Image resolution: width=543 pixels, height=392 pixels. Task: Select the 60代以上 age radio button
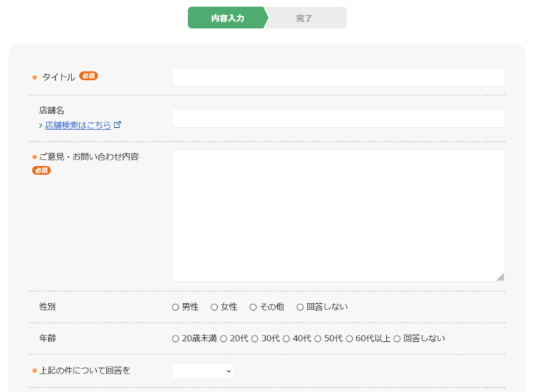tap(349, 339)
